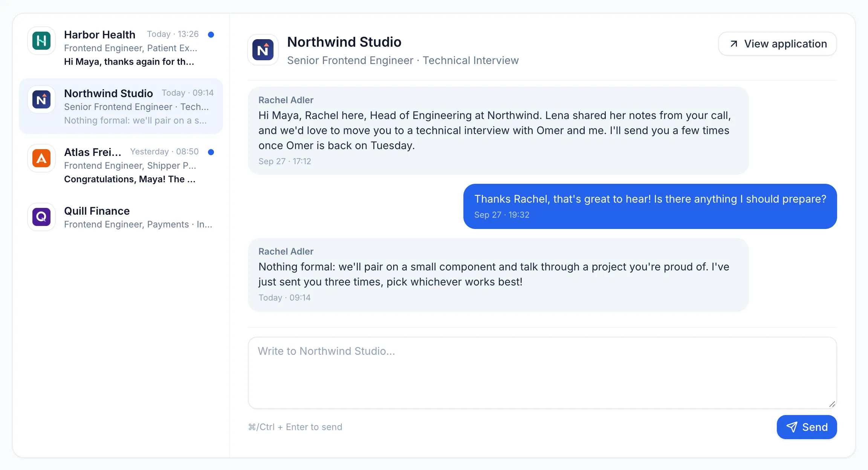
Task: Focus the Write to Northwind Studio message box
Action: click(x=542, y=373)
